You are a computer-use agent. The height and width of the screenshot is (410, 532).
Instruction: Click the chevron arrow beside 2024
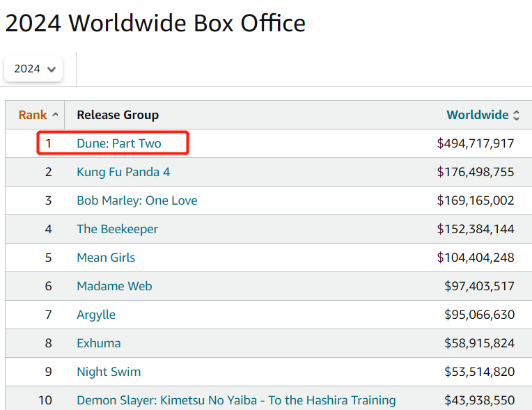tap(52, 70)
